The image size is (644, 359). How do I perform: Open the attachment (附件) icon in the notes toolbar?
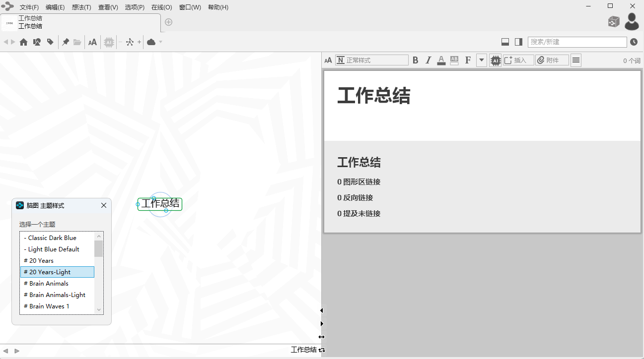click(x=552, y=60)
